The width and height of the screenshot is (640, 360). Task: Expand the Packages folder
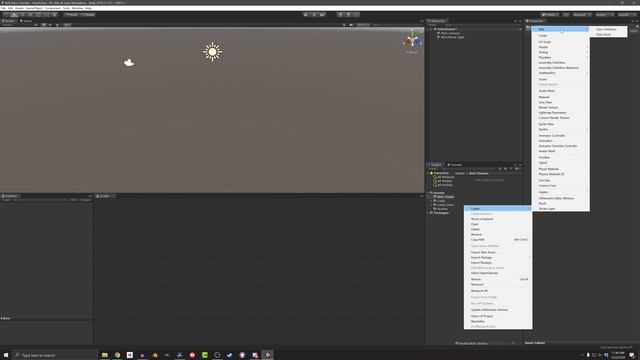click(429, 213)
